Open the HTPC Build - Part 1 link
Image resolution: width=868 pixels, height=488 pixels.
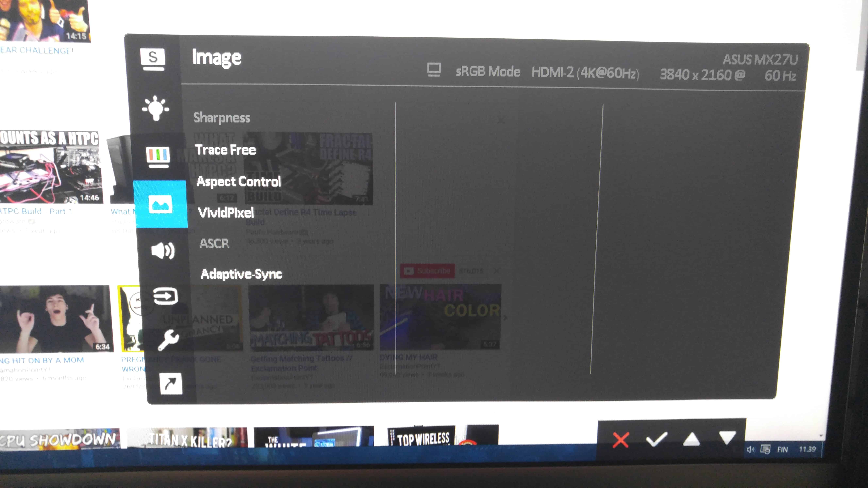[36, 211]
